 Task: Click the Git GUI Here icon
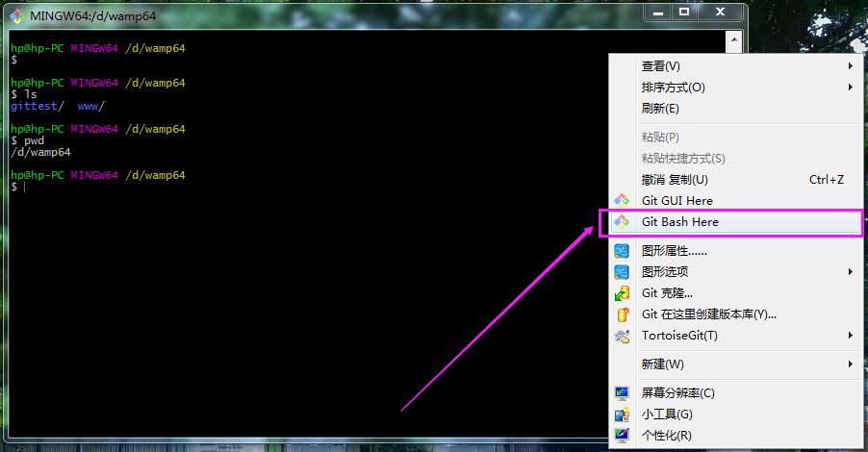tap(621, 200)
